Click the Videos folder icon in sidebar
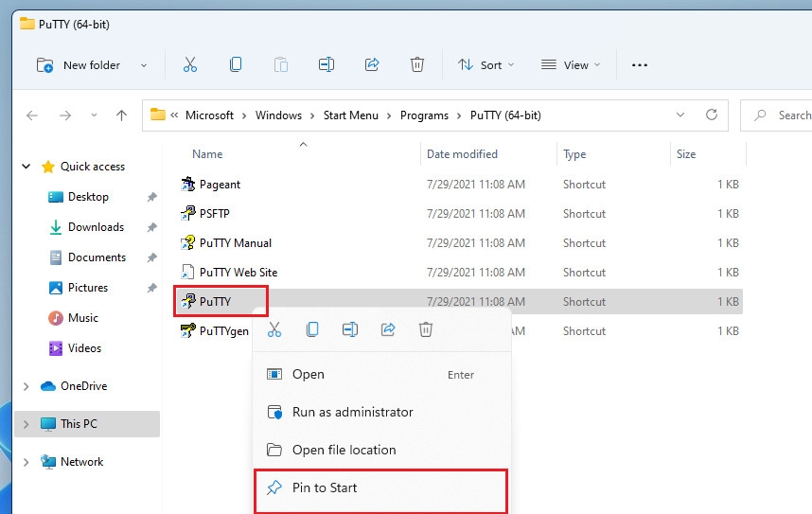Viewport: 812px width, 514px height. [x=56, y=348]
